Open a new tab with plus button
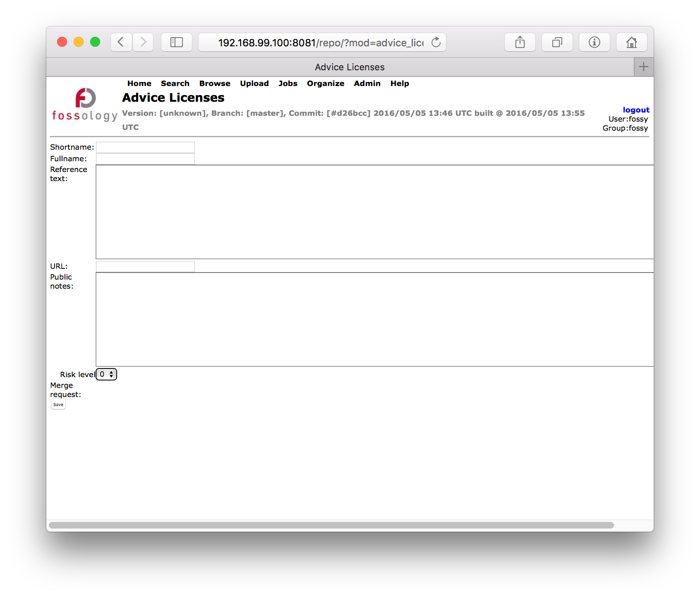Screen dimensions: 700x598 point(644,67)
